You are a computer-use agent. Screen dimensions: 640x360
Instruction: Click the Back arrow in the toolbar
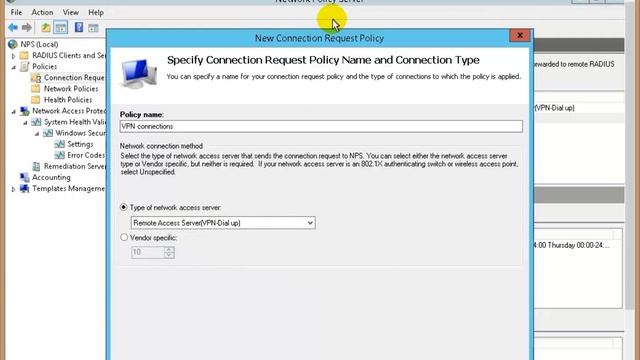pos(13,27)
